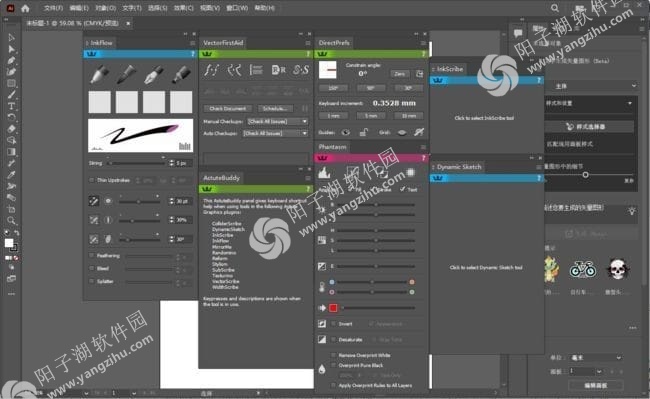Click the Phantasm temperature thermometer icon
Viewport: 650px width, 399px height.
tap(322, 287)
